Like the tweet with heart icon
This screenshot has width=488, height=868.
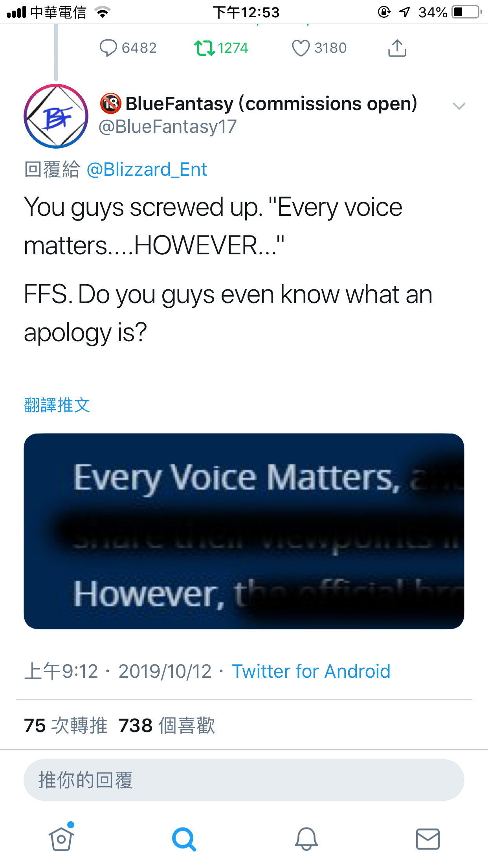click(301, 48)
